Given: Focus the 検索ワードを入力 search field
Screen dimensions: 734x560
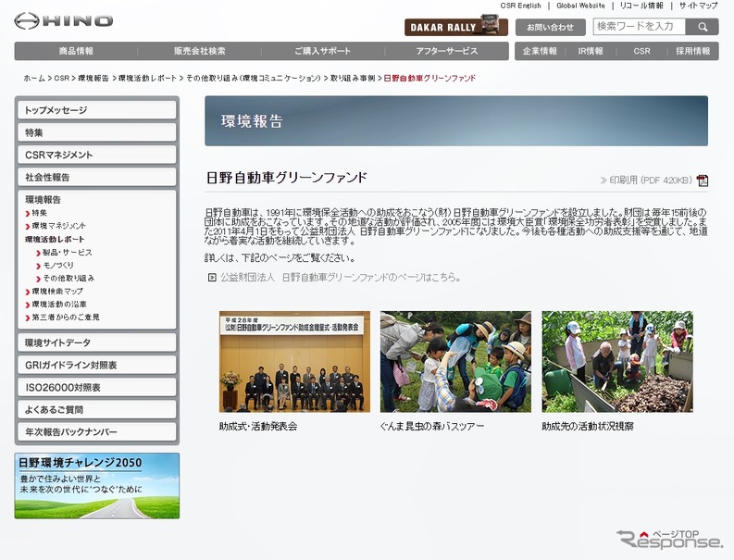Looking at the screenshot, I should point(639,26).
